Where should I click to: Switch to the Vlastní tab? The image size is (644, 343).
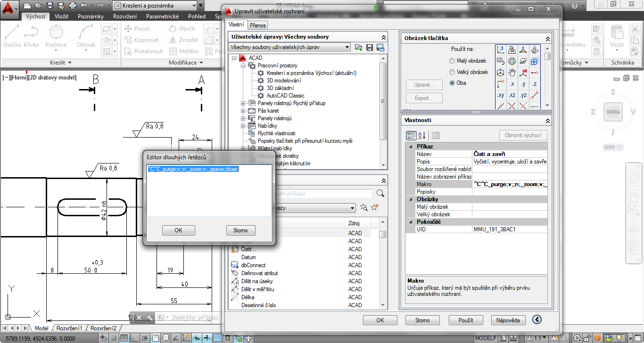point(236,24)
